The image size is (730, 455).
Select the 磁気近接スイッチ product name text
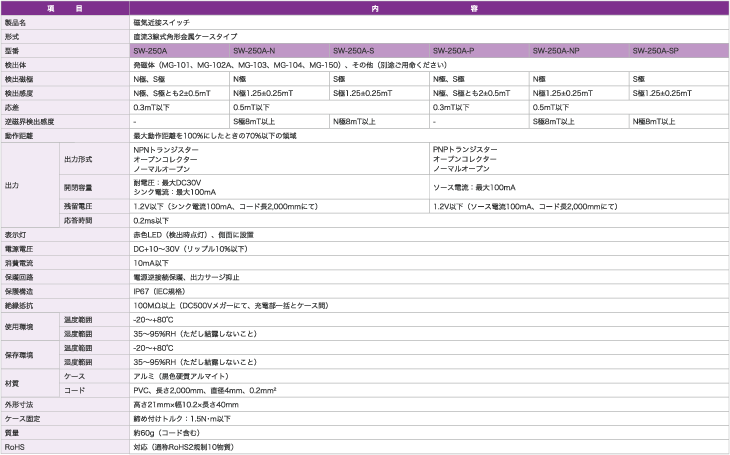click(x=161, y=21)
